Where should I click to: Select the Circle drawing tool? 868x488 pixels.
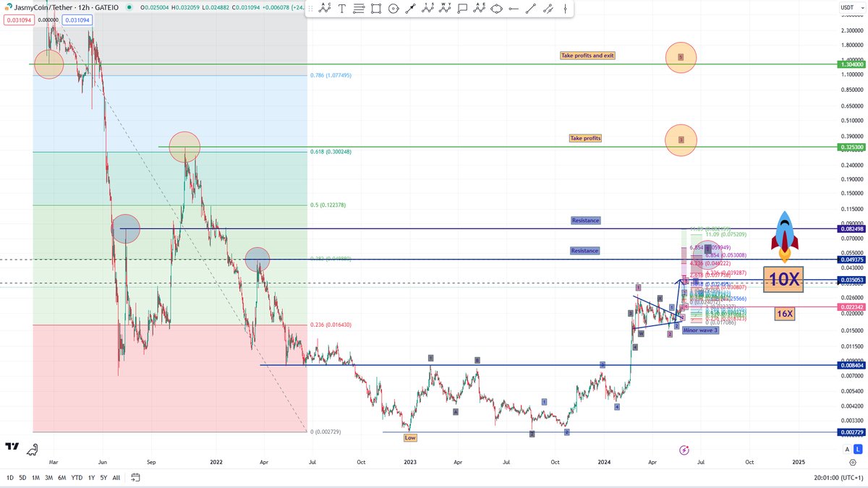[393, 9]
